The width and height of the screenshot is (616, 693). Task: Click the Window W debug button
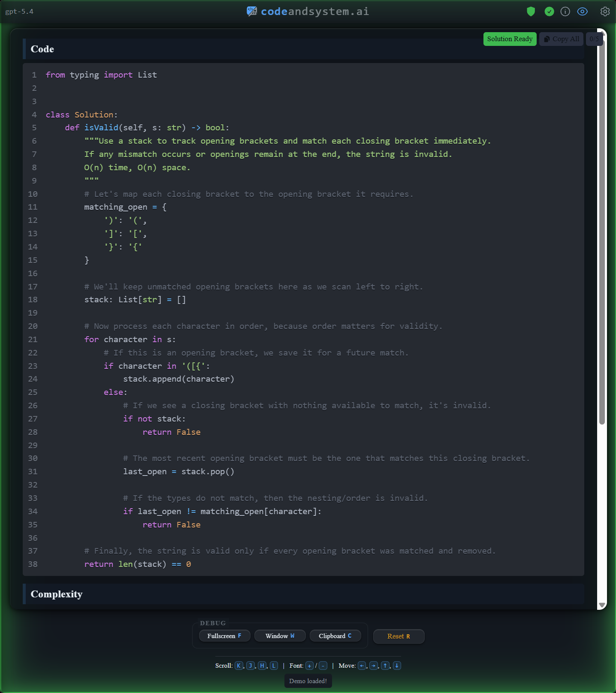(280, 636)
